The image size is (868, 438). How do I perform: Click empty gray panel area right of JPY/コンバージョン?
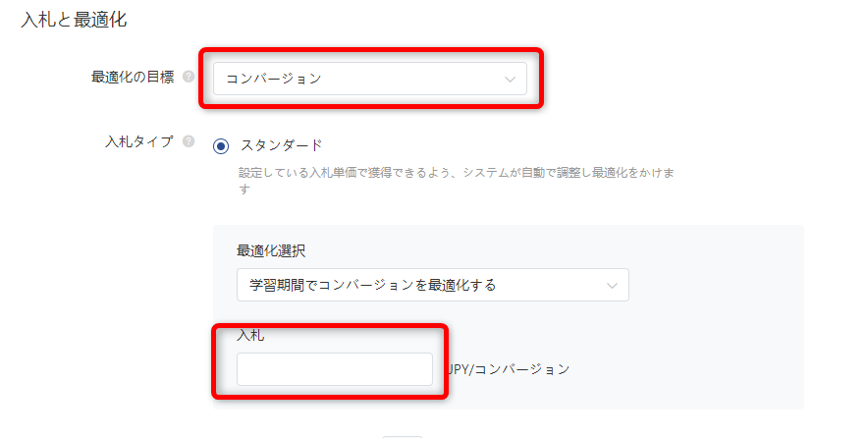[687, 369]
